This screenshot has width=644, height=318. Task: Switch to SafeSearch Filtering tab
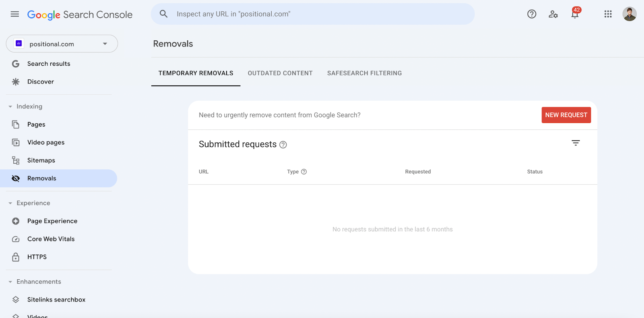click(364, 73)
